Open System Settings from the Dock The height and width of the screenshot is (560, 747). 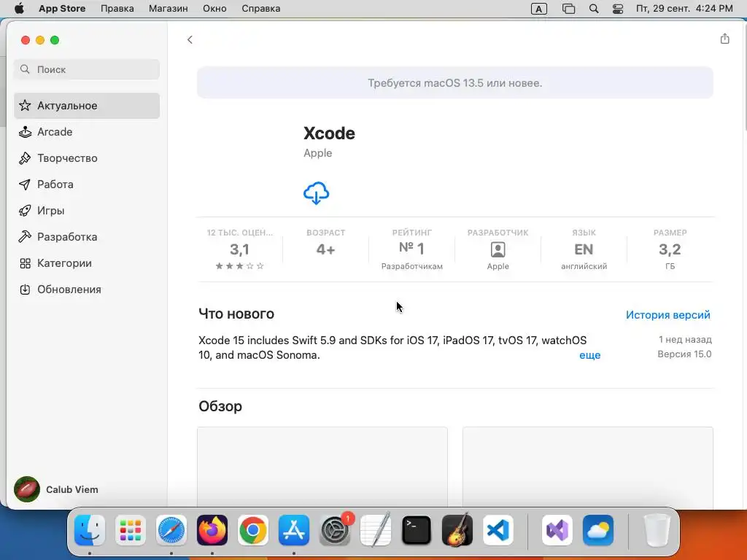pos(334,530)
